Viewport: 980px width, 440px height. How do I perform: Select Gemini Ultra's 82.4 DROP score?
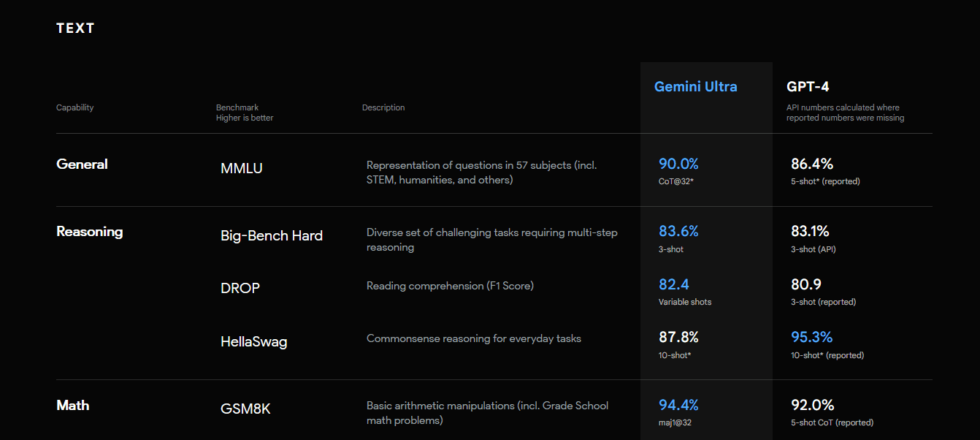(x=674, y=284)
